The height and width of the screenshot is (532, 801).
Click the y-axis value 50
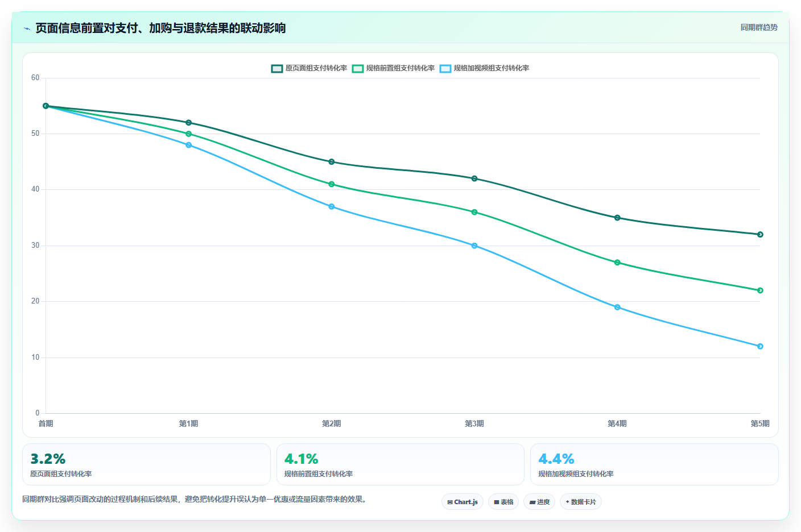35,134
